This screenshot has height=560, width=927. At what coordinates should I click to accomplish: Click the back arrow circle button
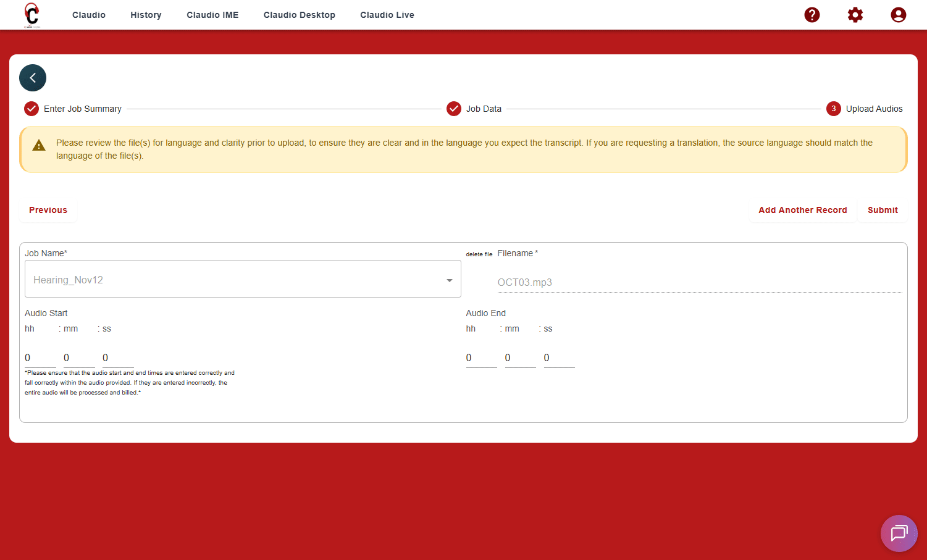tap(33, 78)
